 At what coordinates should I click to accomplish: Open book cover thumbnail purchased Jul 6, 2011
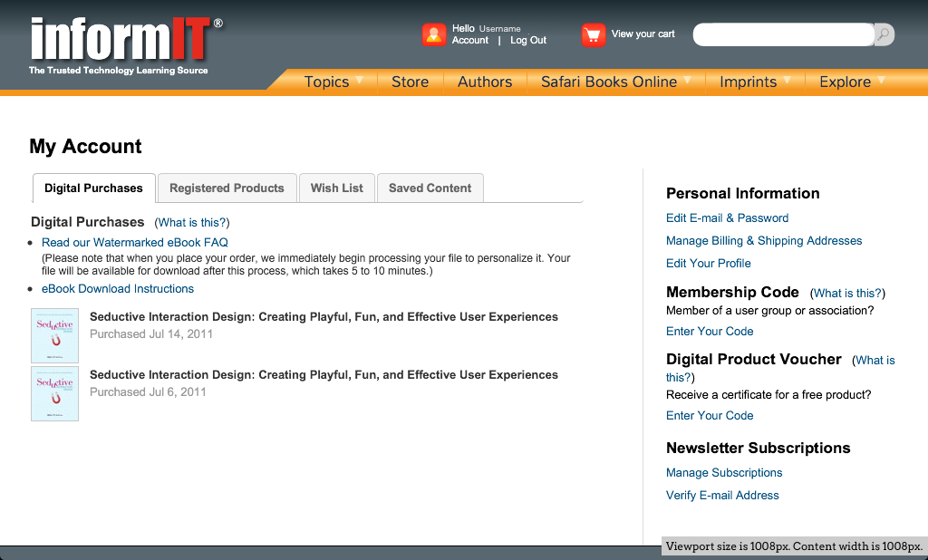click(x=54, y=393)
